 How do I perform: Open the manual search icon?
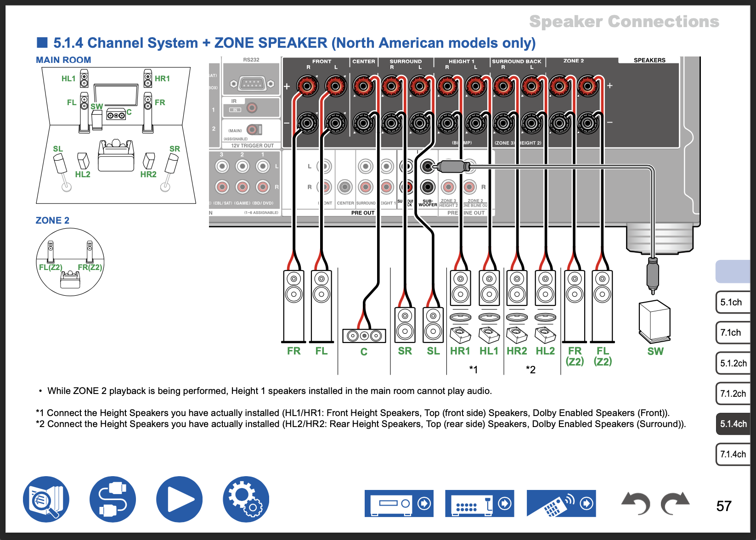click(x=46, y=500)
